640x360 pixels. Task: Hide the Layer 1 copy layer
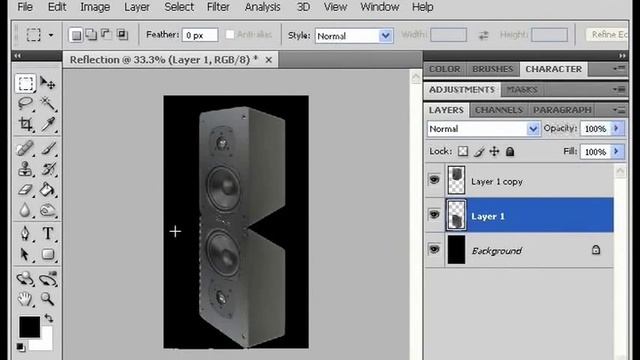point(434,180)
